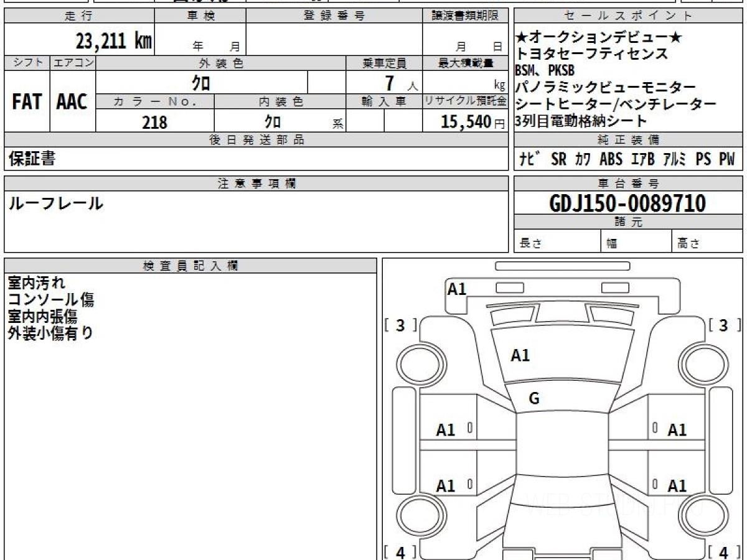Click the コンソール傷 inspector note
The width and height of the screenshot is (747, 560).
pos(51,300)
